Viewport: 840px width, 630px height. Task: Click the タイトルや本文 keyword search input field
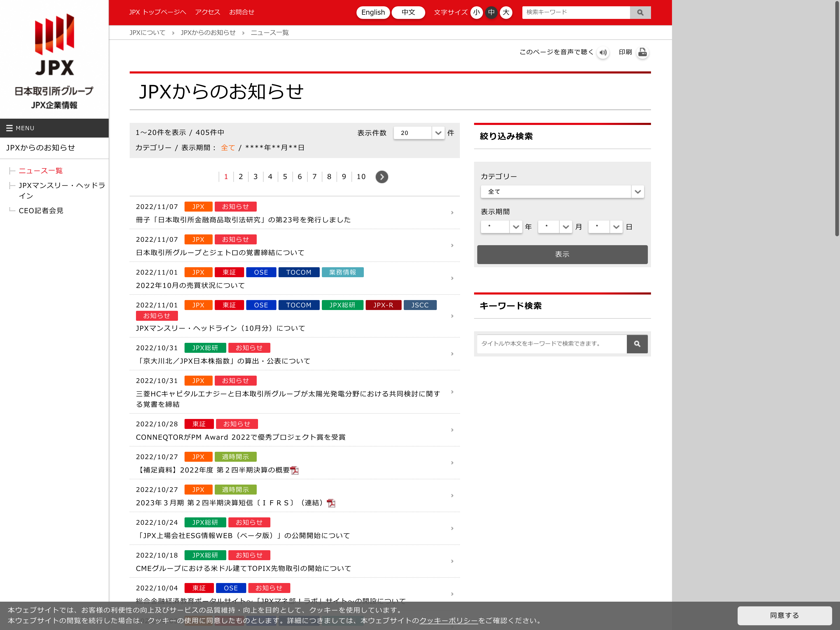tap(552, 344)
